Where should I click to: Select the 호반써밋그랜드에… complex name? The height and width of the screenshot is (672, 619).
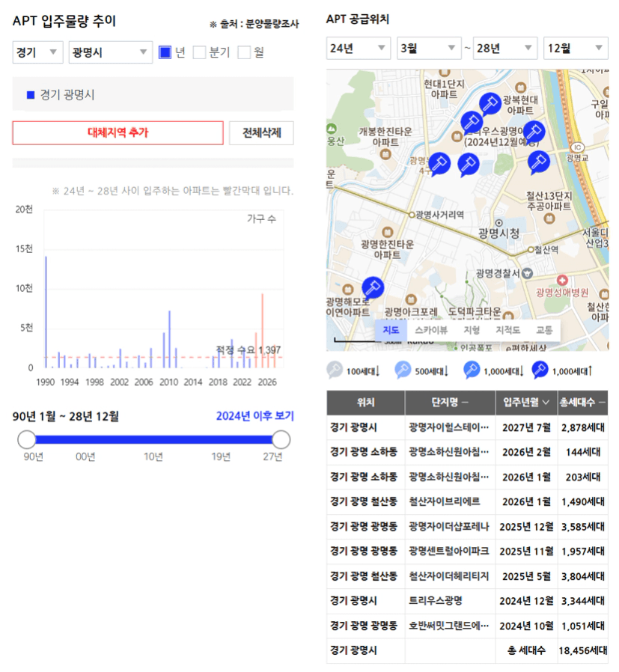coord(449,626)
